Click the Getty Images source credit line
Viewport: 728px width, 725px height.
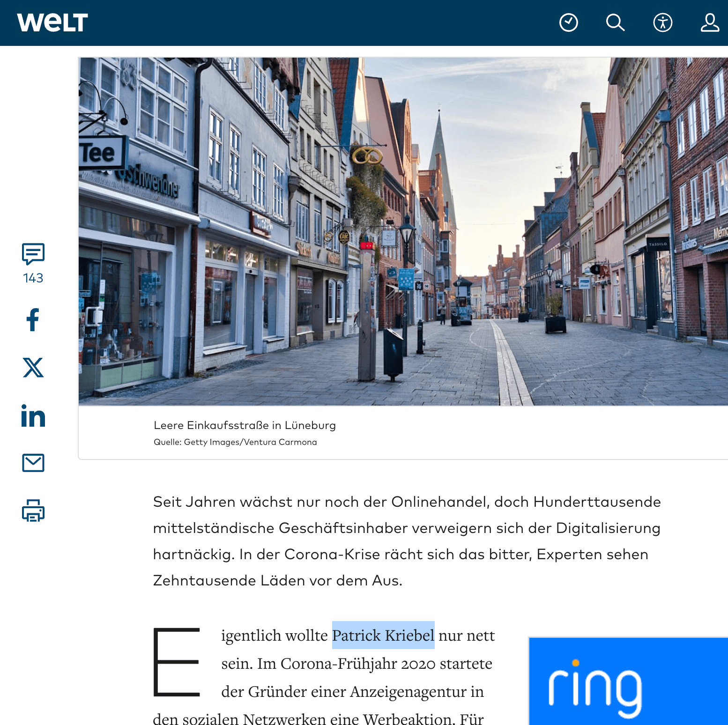pos(235,442)
